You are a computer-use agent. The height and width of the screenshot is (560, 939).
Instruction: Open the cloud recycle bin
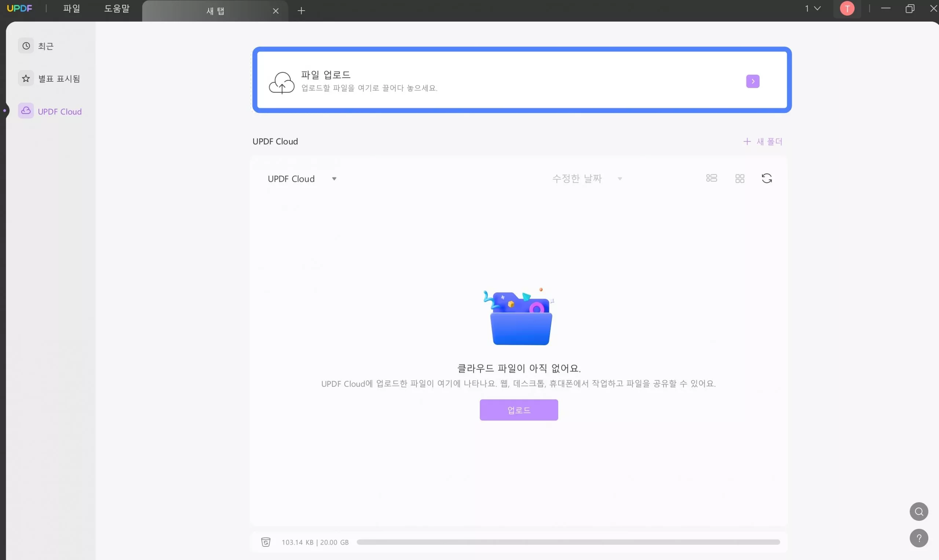pyautogui.click(x=266, y=542)
